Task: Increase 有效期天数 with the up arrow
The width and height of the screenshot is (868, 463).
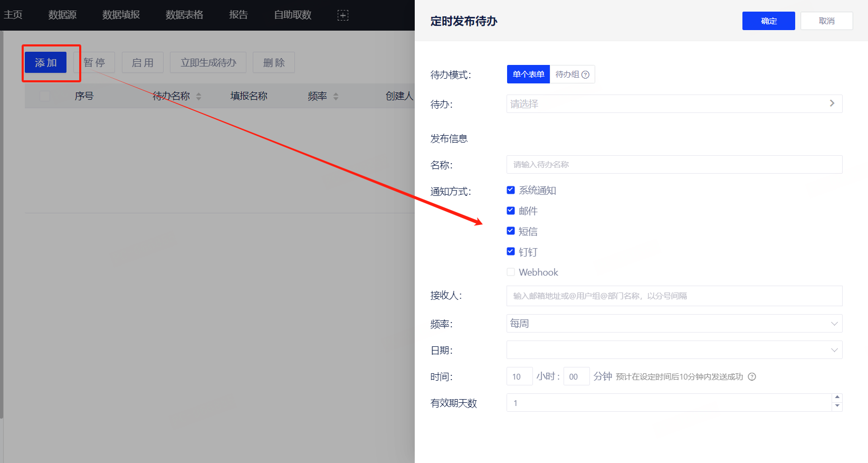Action: (837, 398)
